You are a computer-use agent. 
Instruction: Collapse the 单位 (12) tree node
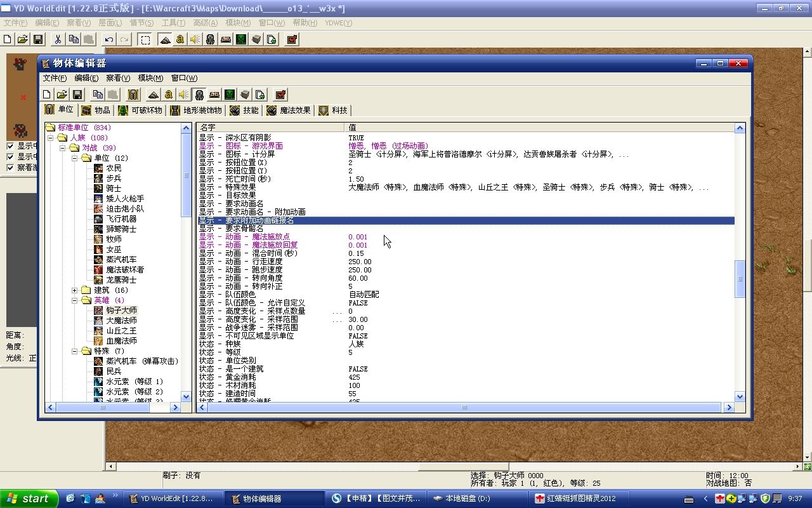point(74,158)
